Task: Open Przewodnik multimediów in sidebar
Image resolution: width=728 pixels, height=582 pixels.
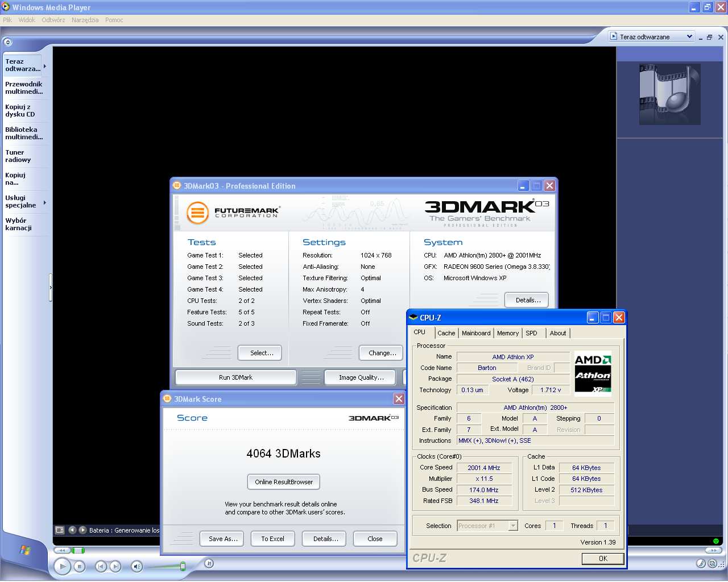Action: [24, 88]
